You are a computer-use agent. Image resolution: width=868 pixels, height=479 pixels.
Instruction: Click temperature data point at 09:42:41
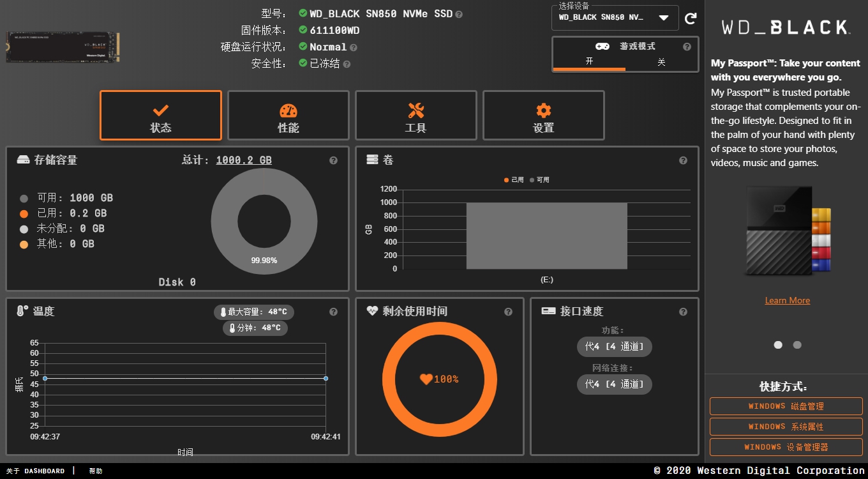326,379
